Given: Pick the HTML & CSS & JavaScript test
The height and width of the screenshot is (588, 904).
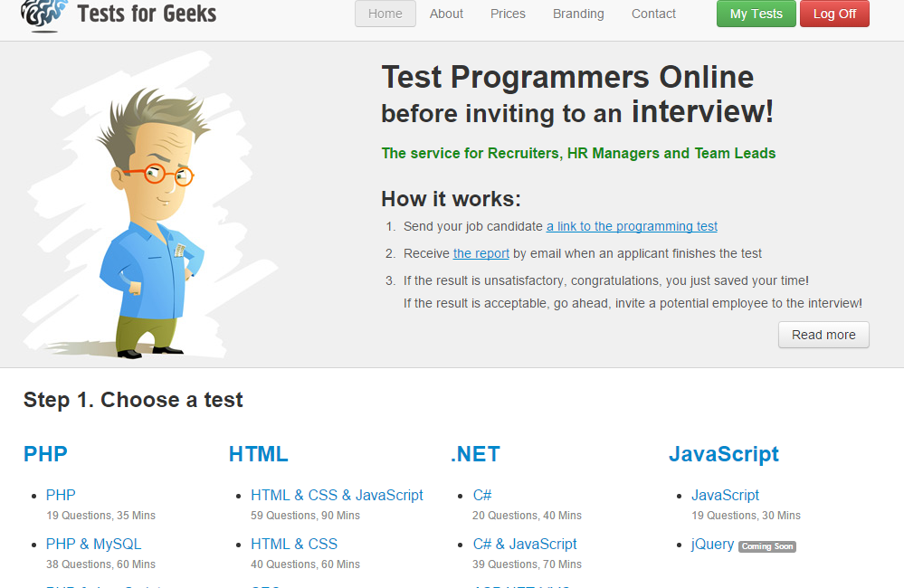Looking at the screenshot, I should point(337,495).
